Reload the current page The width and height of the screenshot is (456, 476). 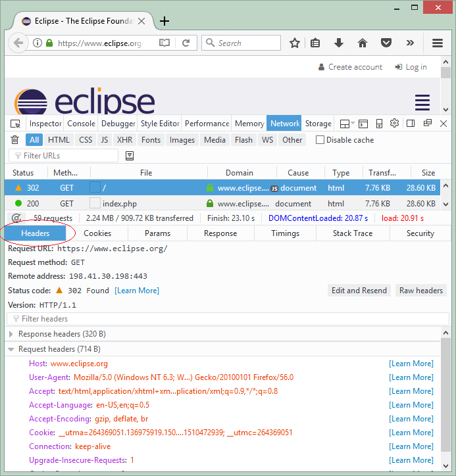(x=186, y=43)
